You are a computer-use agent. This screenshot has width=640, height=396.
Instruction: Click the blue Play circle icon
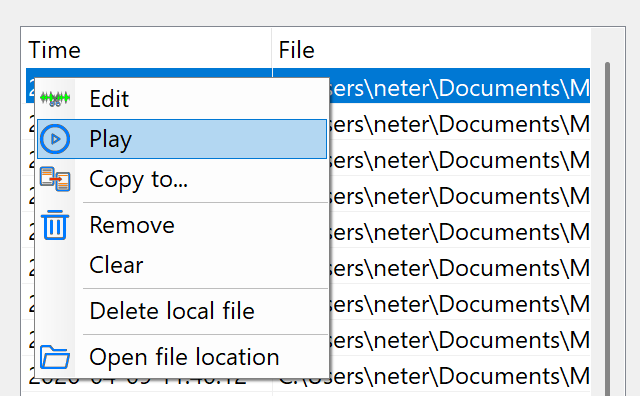click(55, 139)
